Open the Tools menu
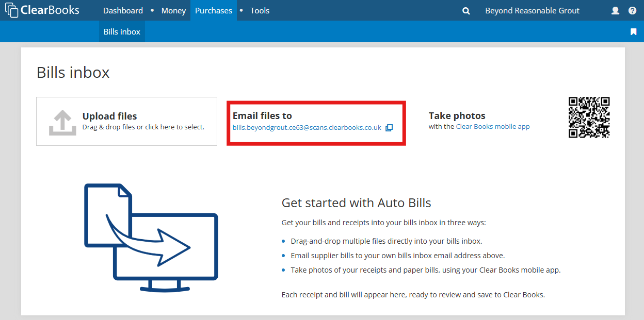This screenshot has width=644, height=320. pyautogui.click(x=260, y=11)
